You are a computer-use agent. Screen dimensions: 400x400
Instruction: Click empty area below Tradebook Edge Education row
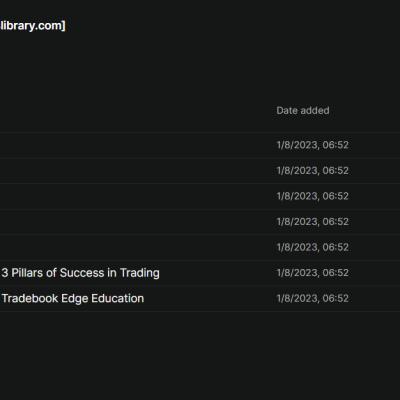(x=200, y=353)
